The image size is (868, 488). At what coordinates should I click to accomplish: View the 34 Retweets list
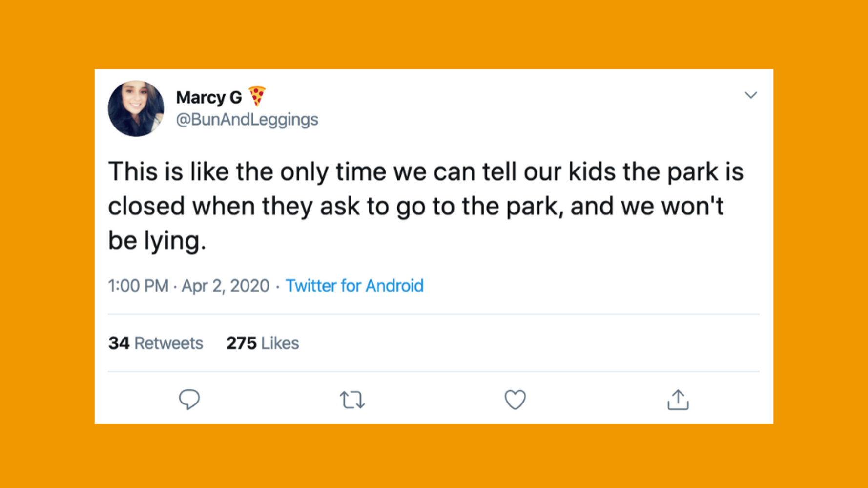point(155,343)
